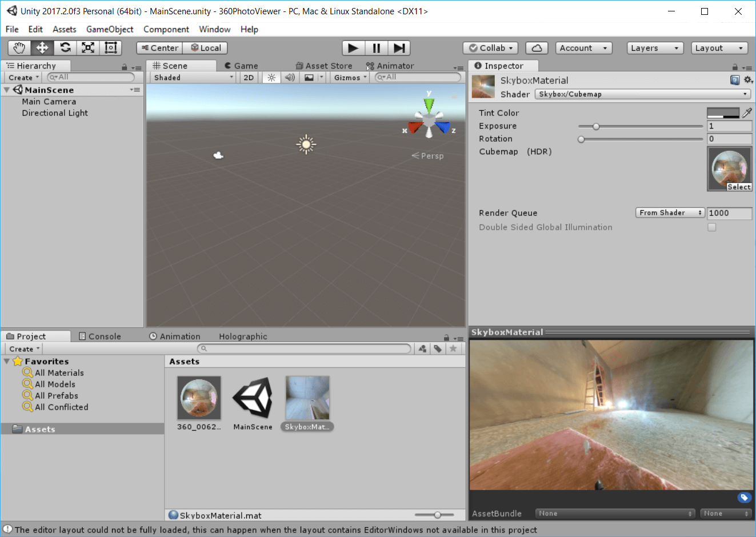Select the Hand tool in toolbar
The width and height of the screenshot is (756, 537).
point(19,48)
